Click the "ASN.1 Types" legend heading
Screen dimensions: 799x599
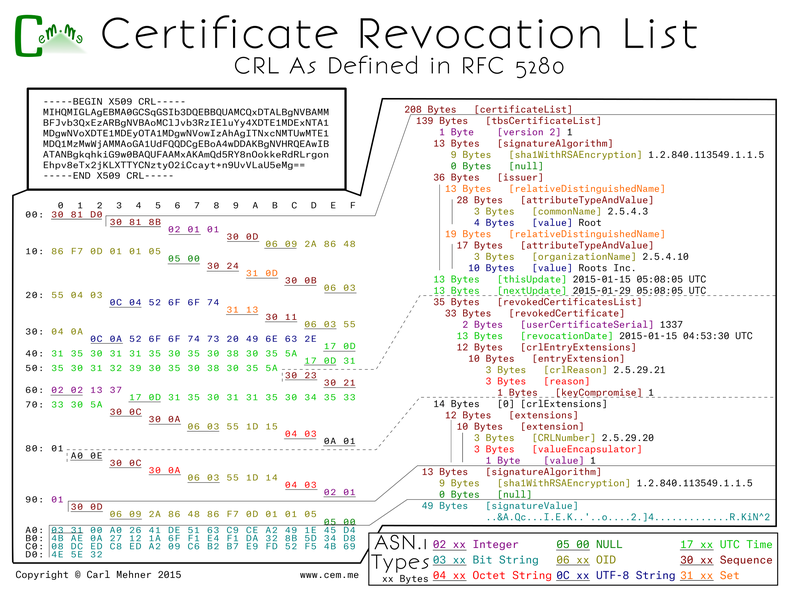click(401, 554)
